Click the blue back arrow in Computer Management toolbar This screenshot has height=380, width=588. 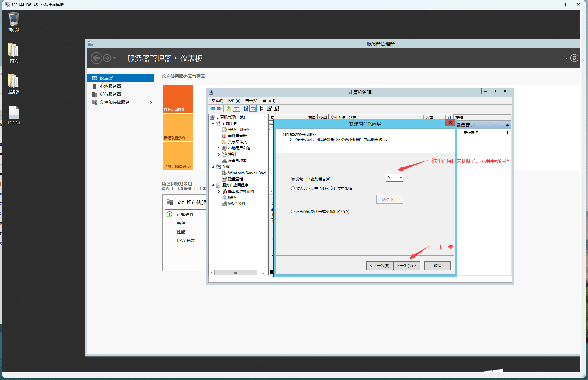pyautogui.click(x=212, y=108)
